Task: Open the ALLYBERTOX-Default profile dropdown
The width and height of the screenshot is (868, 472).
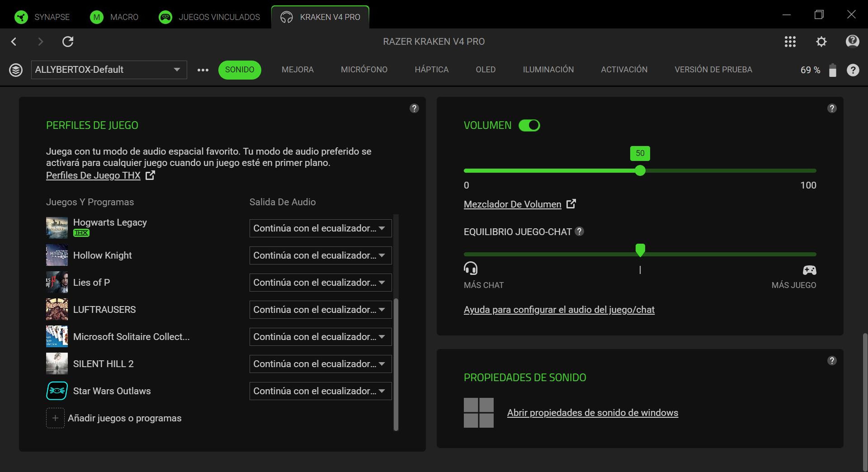Action: [x=108, y=70]
